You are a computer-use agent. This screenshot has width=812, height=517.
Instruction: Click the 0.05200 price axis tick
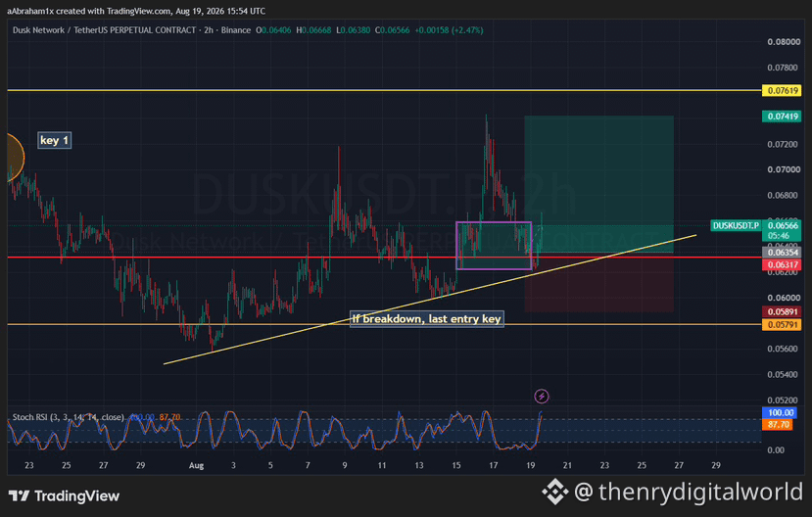(x=783, y=400)
